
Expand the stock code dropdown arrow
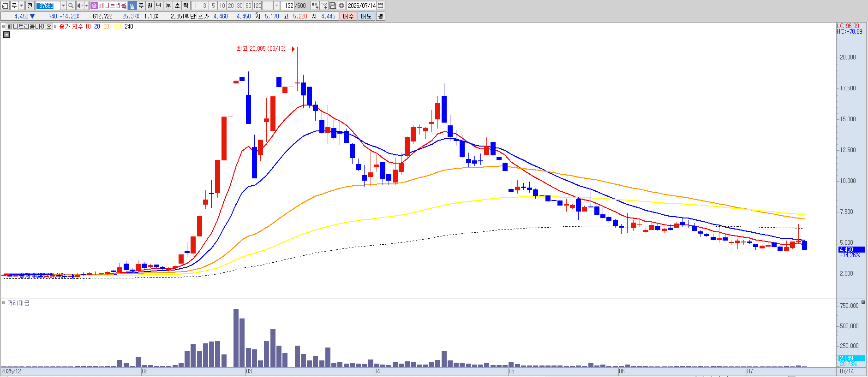click(x=63, y=6)
